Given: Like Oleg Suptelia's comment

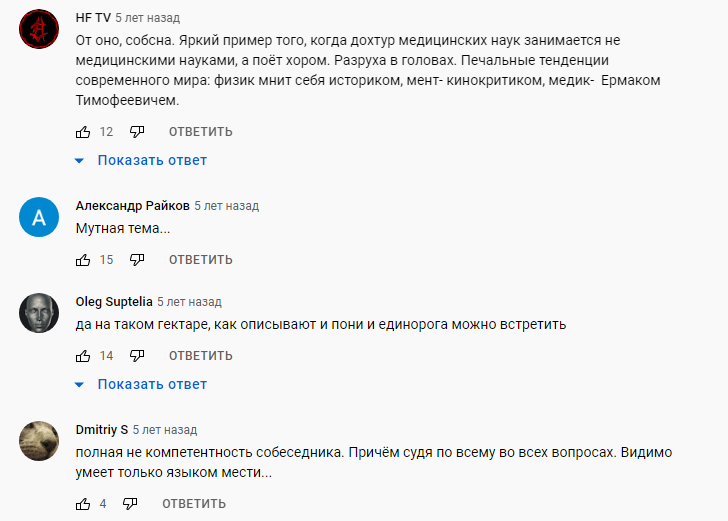Looking at the screenshot, I should click(x=83, y=356).
